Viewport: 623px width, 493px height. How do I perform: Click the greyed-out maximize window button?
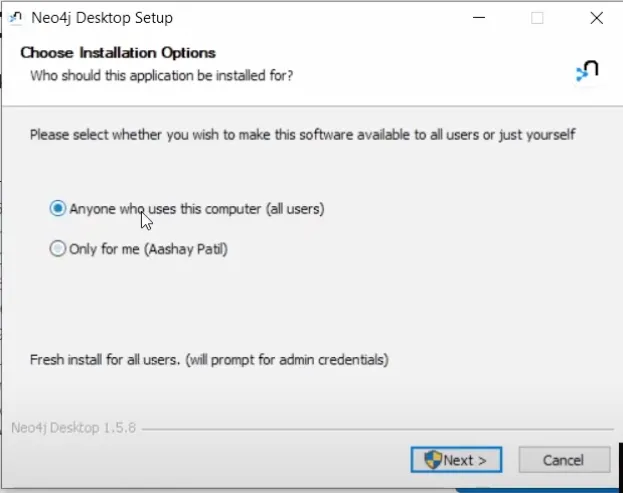pos(537,17)
